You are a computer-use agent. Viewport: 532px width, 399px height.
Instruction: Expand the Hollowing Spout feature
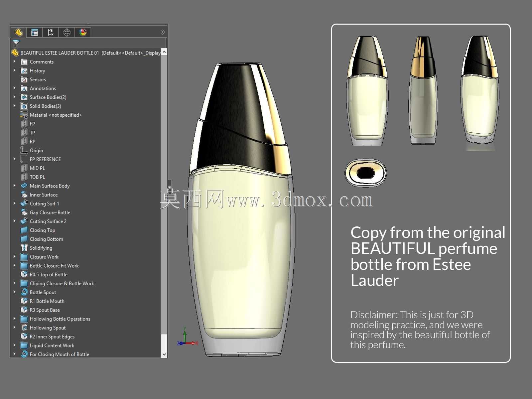pyautogui.click(x=15, y=328)
